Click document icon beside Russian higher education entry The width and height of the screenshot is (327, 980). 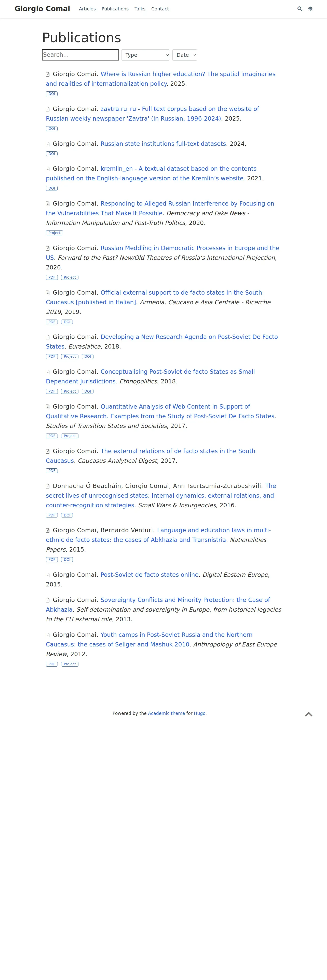pyautogui.click(x=48, y=74)
